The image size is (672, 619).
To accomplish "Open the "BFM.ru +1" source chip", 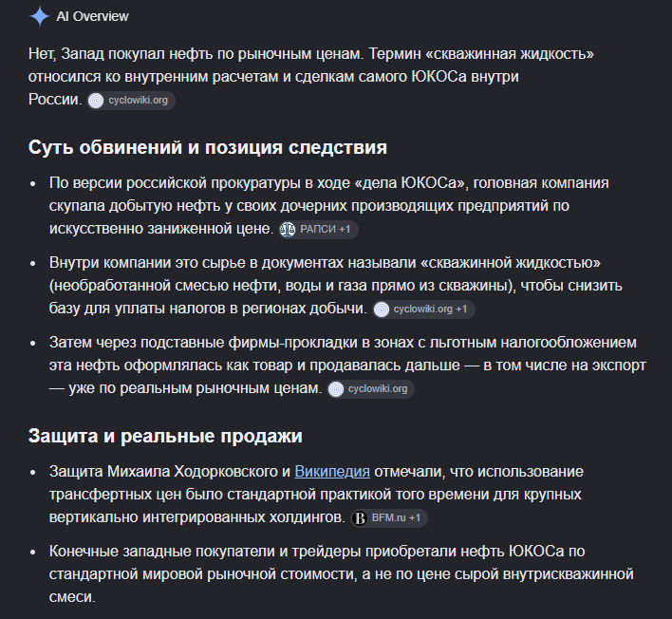I will 389,517.
